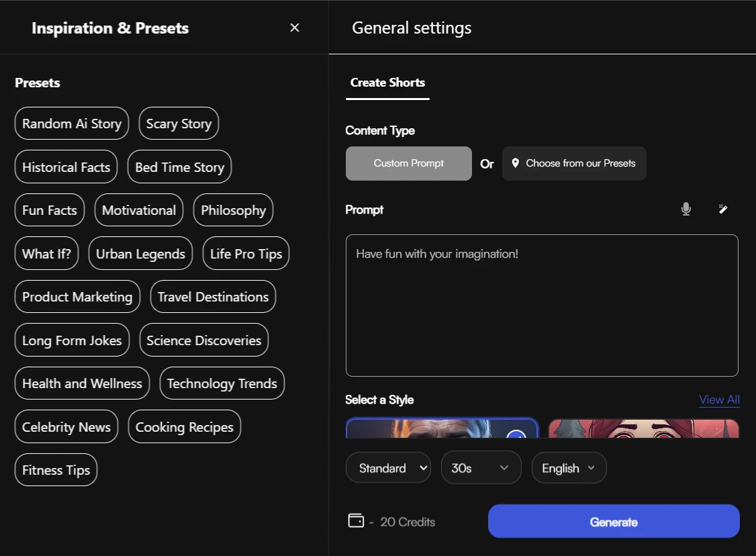This screenshot has width=756, height=556.
Task: Open the English language dropdown
Action: [569, 468]
